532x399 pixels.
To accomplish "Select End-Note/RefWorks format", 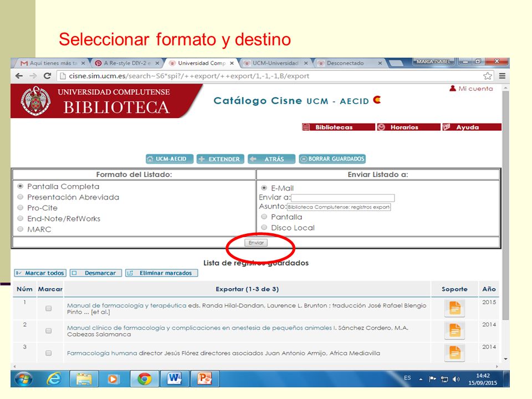I will point(21,218).
